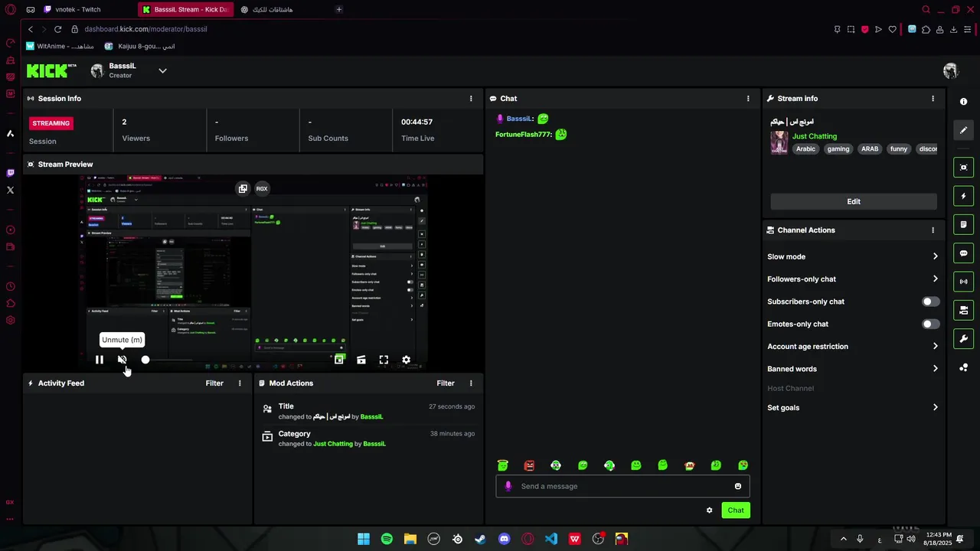Click the Edit stream info button

coord(854,201)
